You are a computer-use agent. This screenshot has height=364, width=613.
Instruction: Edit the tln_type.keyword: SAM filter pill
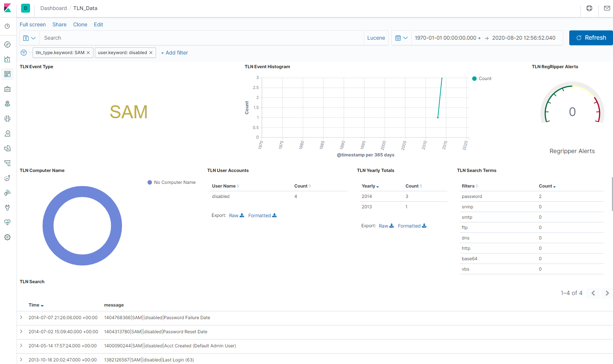click(x=60, y=53)
